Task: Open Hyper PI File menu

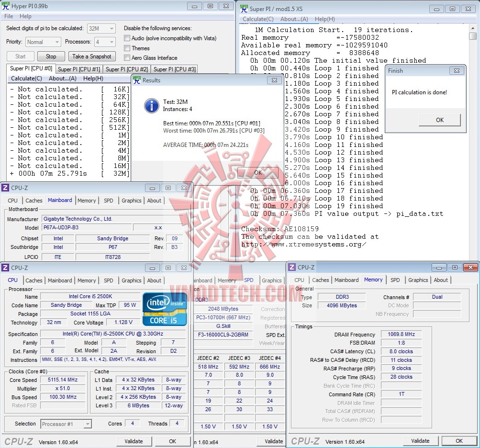Action: [x=9, y=16]
